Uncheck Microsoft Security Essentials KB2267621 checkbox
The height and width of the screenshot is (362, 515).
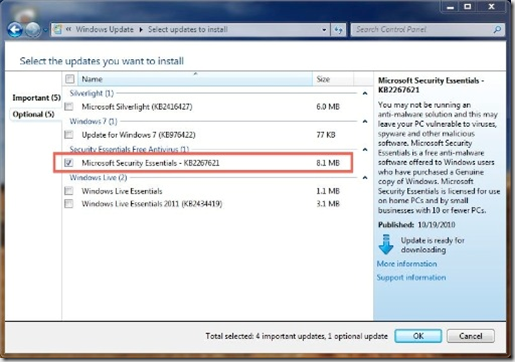[x=69, y=163]
